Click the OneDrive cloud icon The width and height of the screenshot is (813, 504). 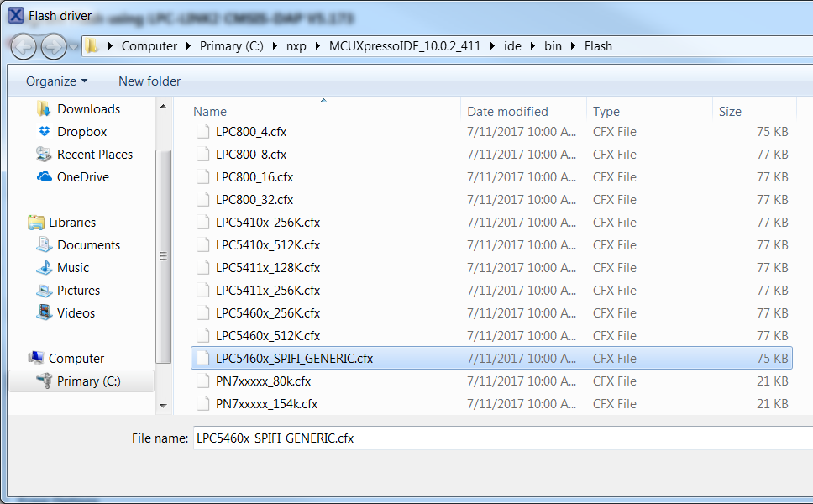(x=45, y=176)
